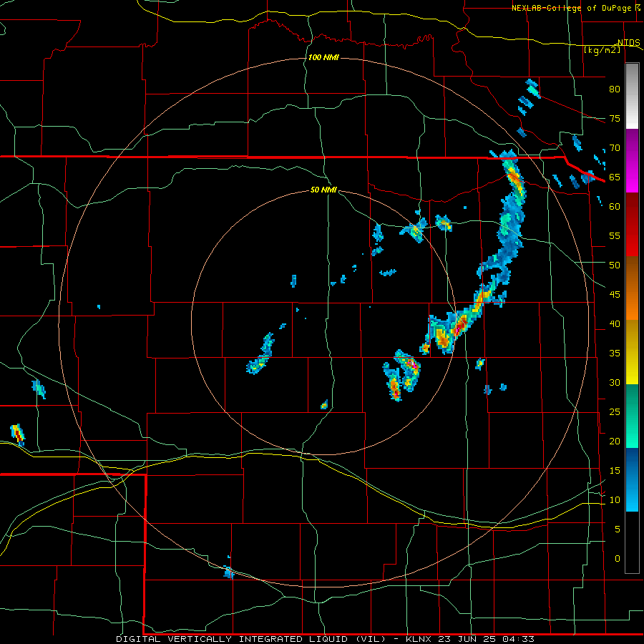The width and height of the screenshot is (644, 644).
Task: Click the KLNX radar site identifier
Action: click(x=419, y=639)
